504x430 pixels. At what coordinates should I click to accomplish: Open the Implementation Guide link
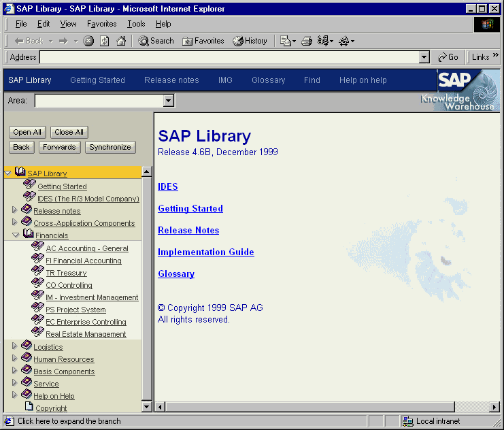(205, 252)
